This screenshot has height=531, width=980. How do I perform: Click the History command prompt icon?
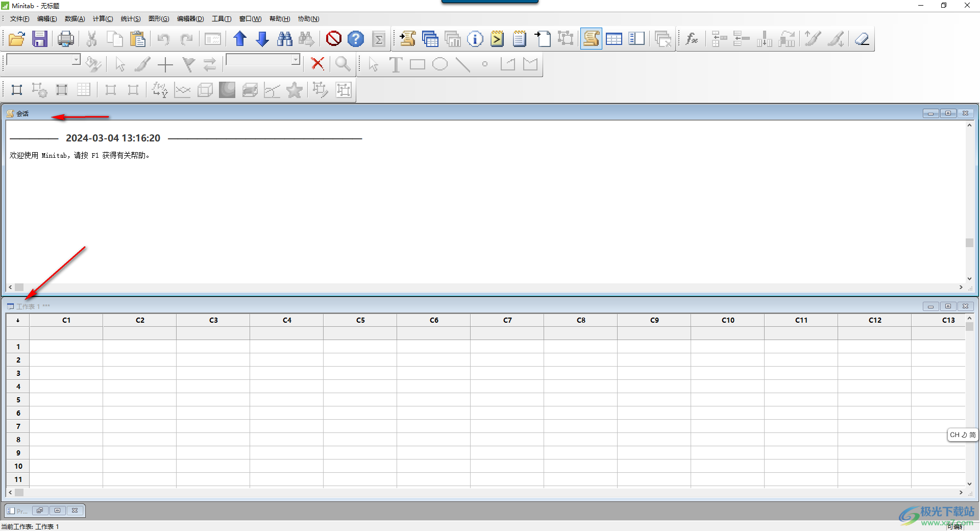tap(497, 39)
